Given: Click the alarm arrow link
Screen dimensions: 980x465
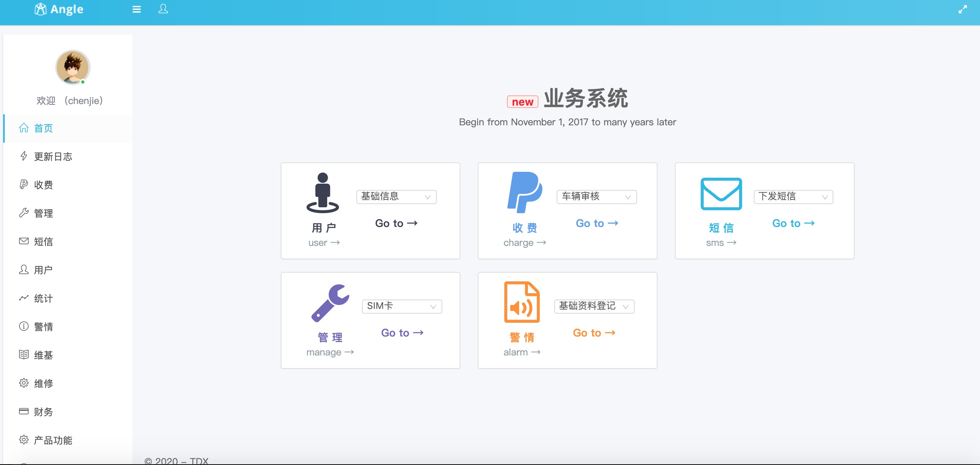Looking at the screenshot, I should 522,352.
